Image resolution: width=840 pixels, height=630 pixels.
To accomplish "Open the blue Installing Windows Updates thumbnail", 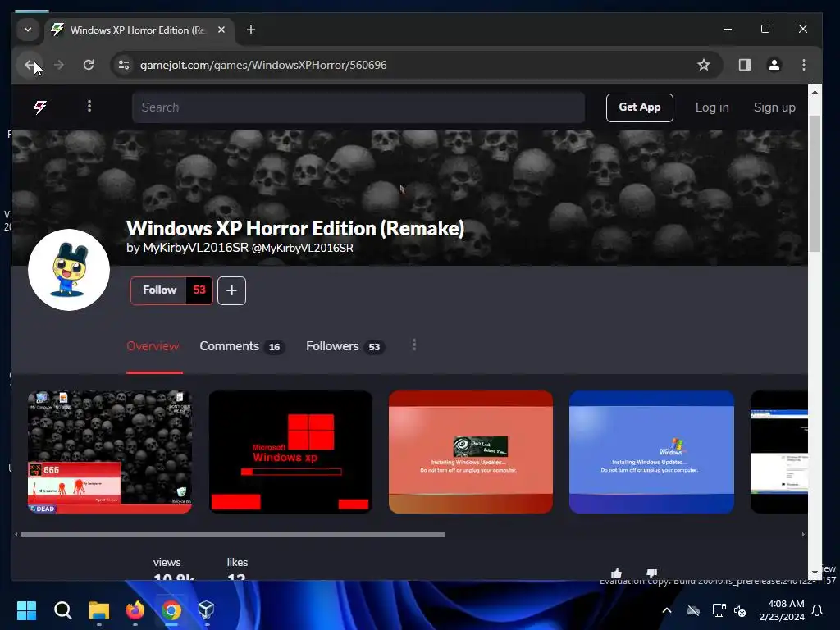I will [x=651, y=452].
